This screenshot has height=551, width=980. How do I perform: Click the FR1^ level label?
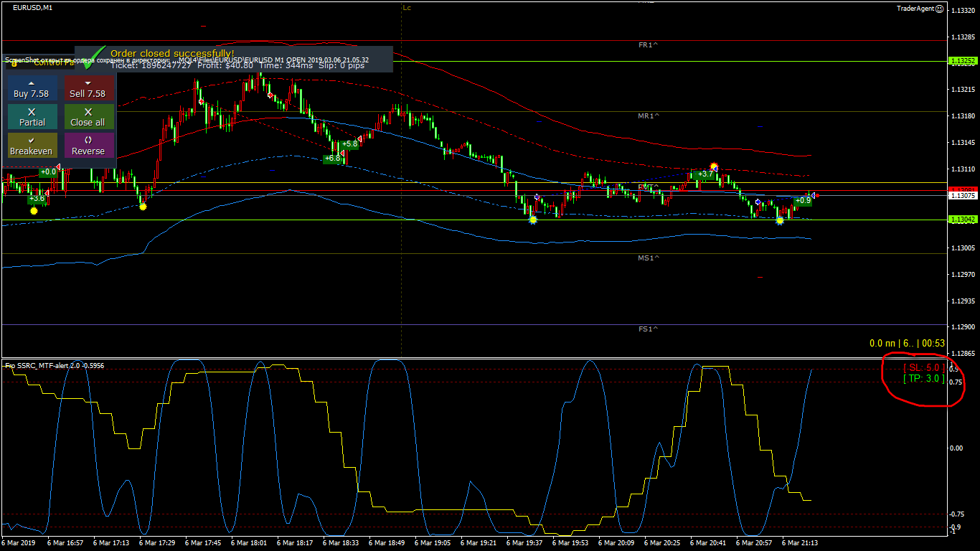pos(648,45)
